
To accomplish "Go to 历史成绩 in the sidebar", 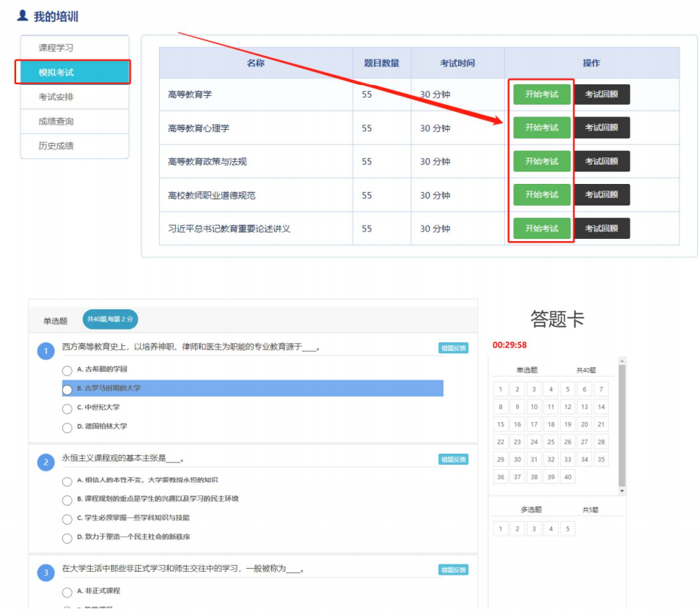I will tap(56, 146).
